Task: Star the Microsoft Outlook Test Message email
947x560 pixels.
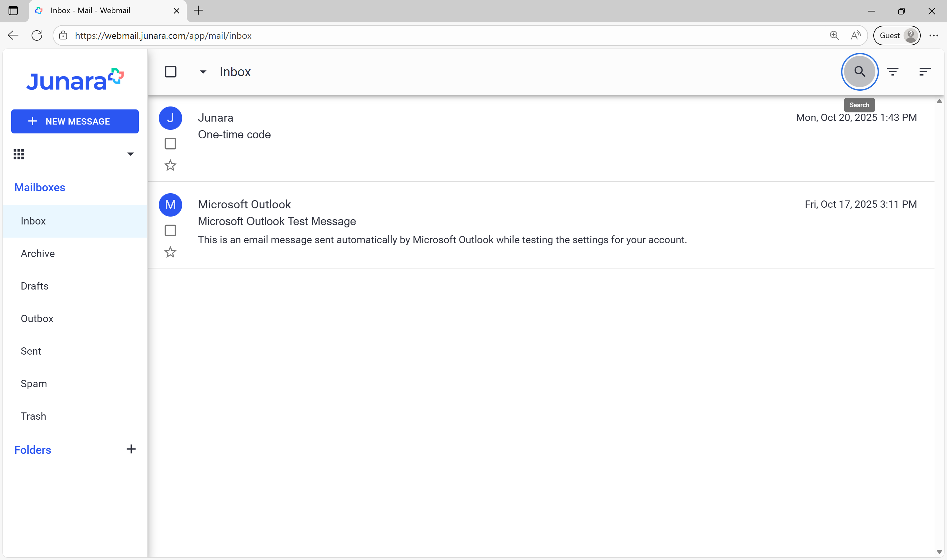Action: (x=170, y=252)
